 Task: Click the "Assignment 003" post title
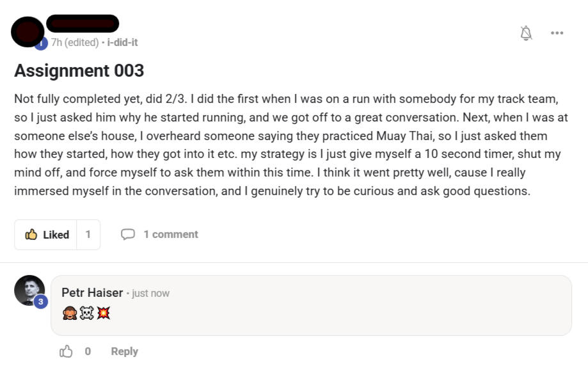tap(79, 70)
